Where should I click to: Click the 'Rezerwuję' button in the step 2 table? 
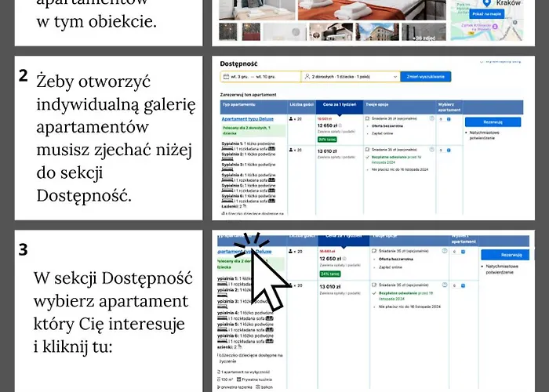click(x=493, y=122)
